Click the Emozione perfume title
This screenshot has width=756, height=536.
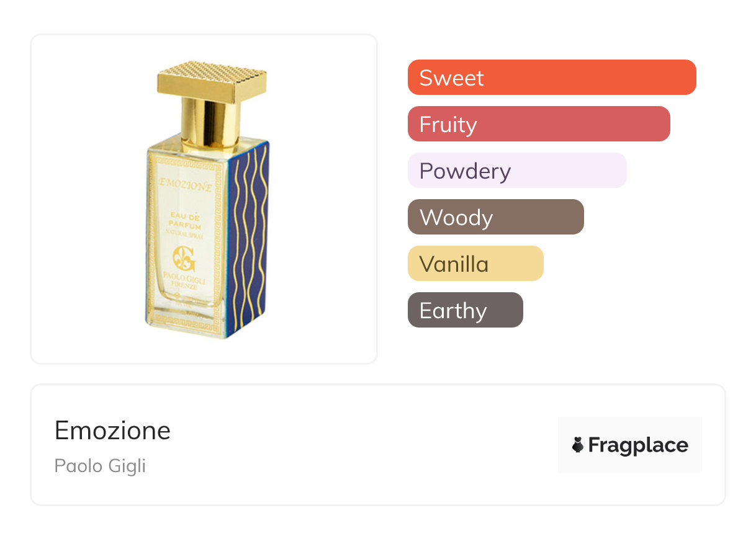point(112,430)
